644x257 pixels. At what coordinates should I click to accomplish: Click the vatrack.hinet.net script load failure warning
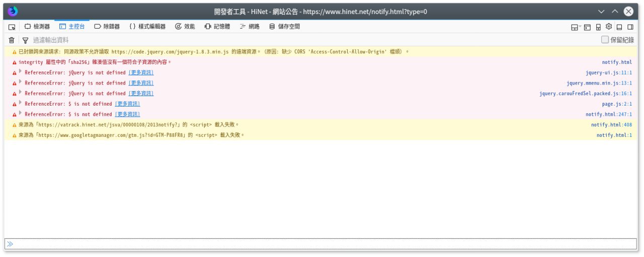[128, 125]
